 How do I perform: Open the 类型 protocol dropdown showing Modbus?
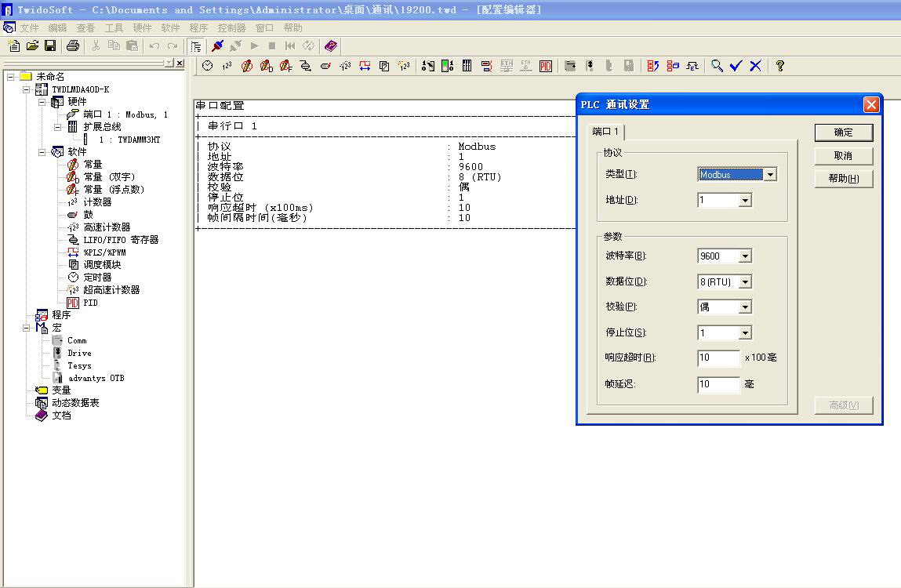point(770,175)
